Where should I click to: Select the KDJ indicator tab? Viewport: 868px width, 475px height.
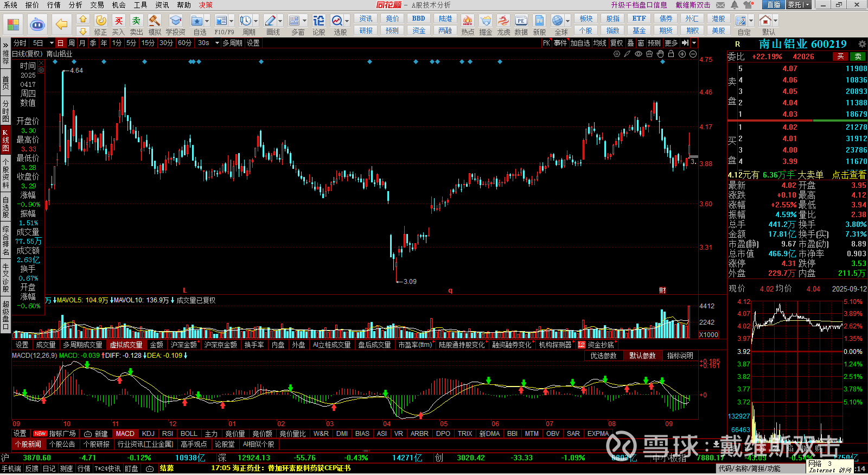(148, 434)
